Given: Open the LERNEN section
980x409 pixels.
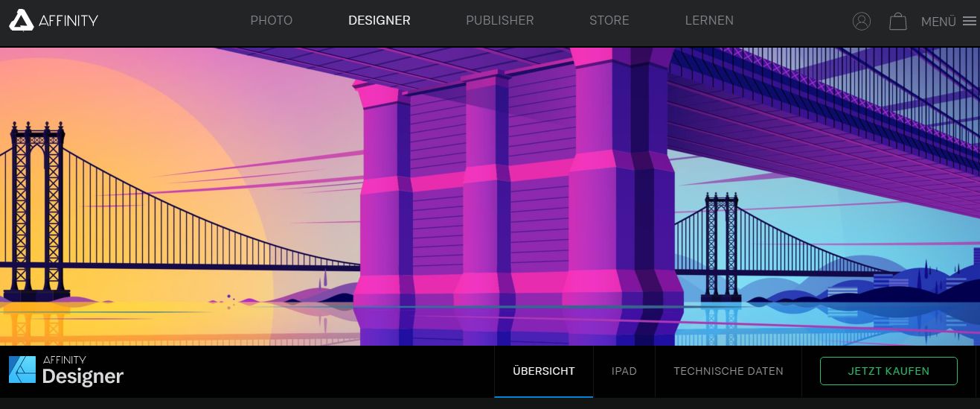Looking at the screenshot, I should (708, 21).
